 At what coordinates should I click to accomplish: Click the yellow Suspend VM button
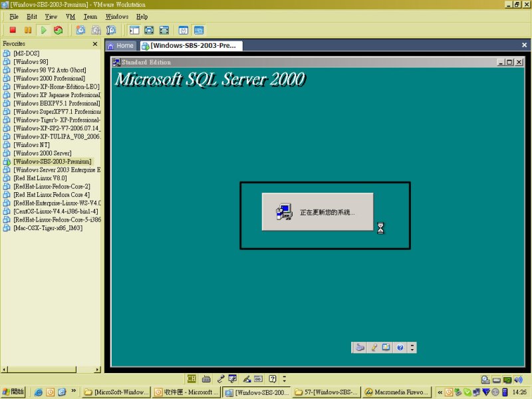[28, 30]
